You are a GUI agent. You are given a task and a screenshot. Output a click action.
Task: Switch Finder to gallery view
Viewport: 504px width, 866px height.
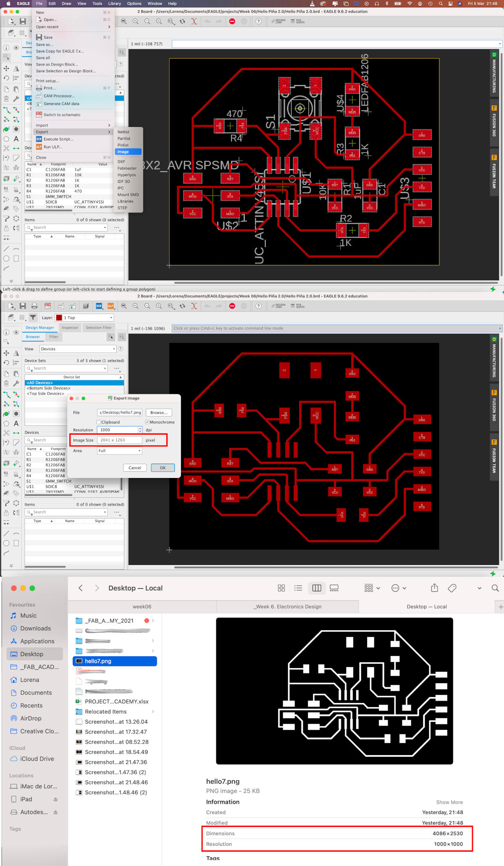coord(334,588)
